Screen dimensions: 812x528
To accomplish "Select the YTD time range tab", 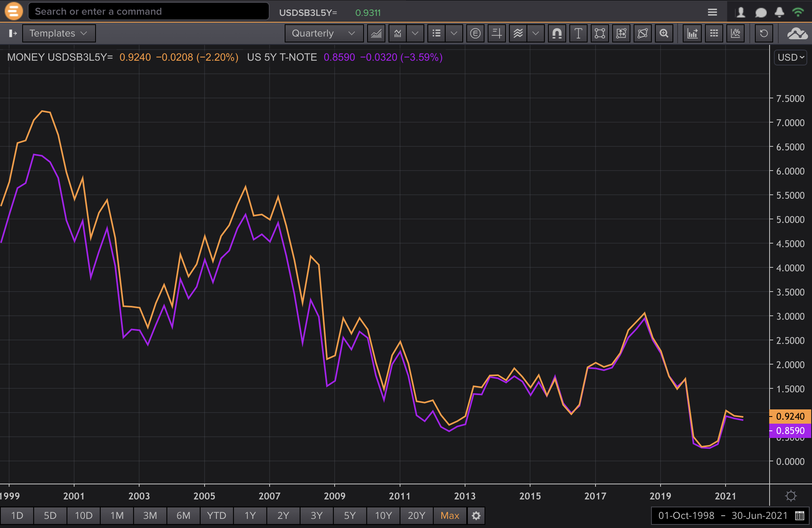I will 216,515.
